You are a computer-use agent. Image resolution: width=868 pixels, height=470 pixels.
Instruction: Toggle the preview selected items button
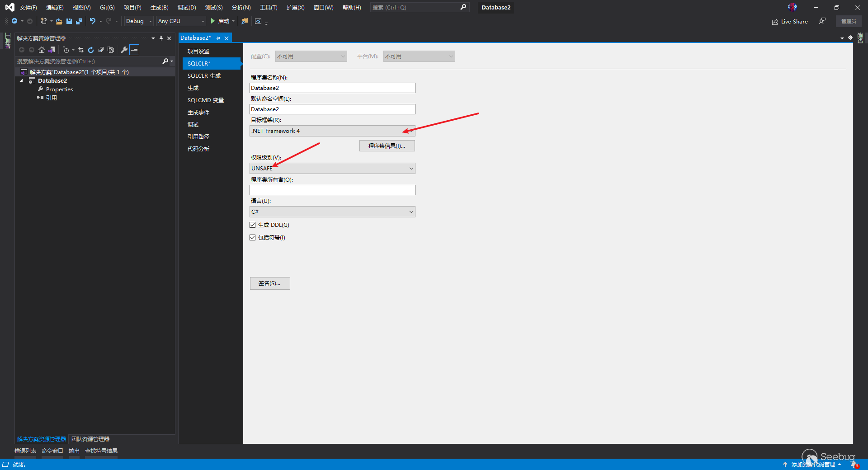[134, 50]
